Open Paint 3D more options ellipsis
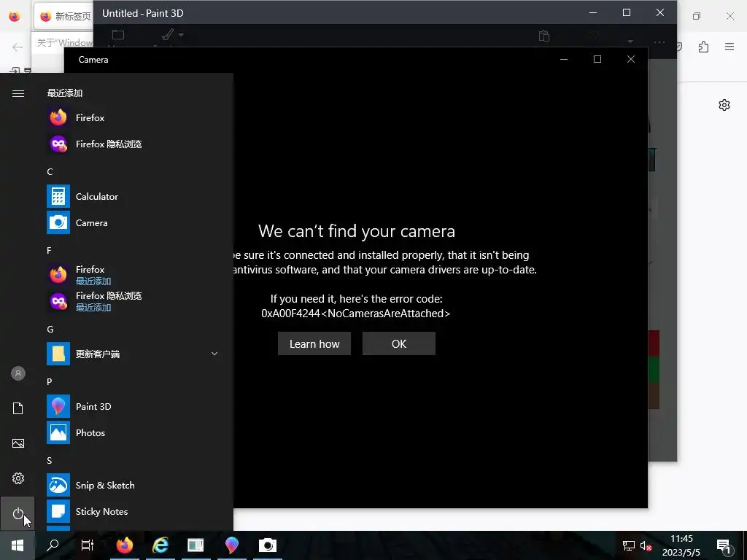 659,42
